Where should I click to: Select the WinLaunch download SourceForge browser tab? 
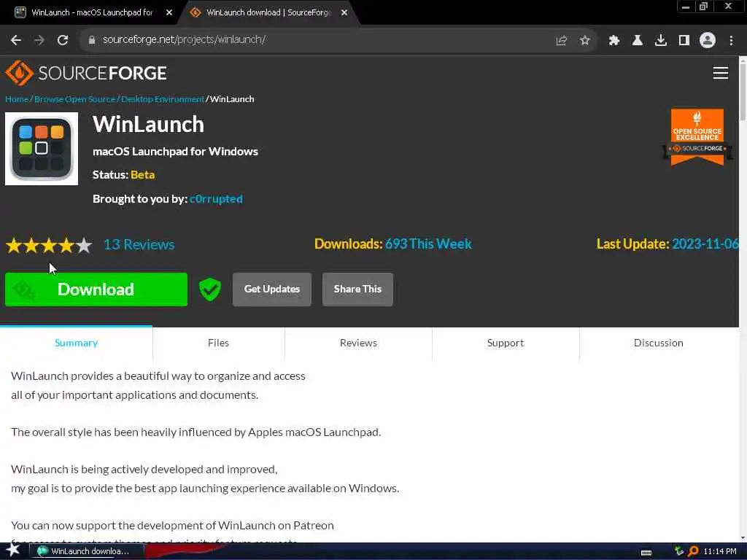pos(268,12)
